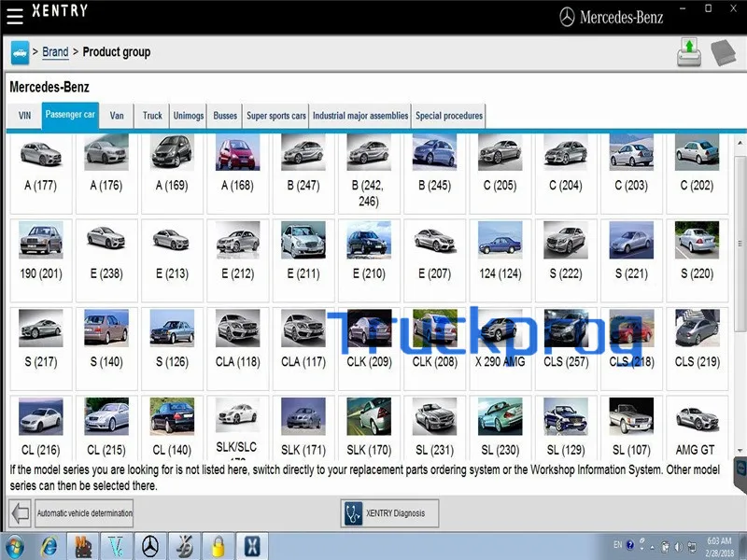Select the S (140) car tile
Viewport: 747px width, 560px height.
click(x=106, y=348)
